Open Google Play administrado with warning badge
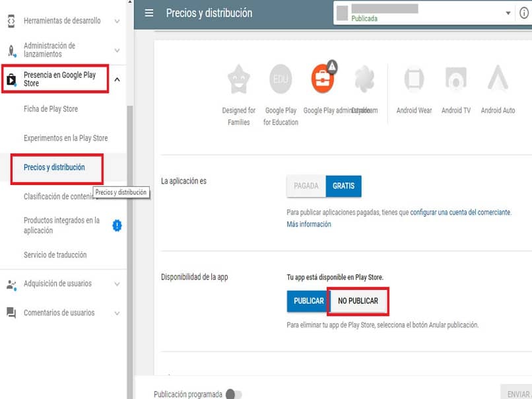Image resolution: width=532 pixels, height=399 pixels. click(323, 78)
